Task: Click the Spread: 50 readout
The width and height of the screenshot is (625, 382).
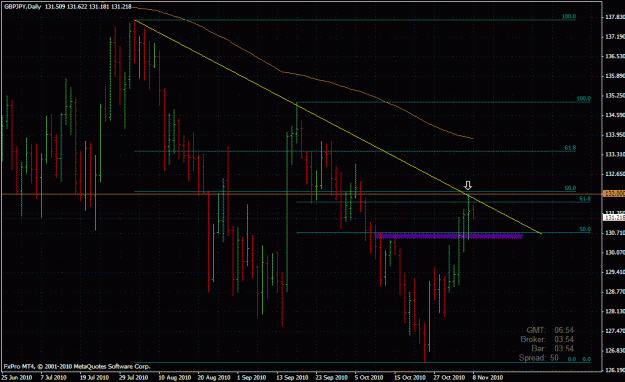Action: (x=539, y=358)
